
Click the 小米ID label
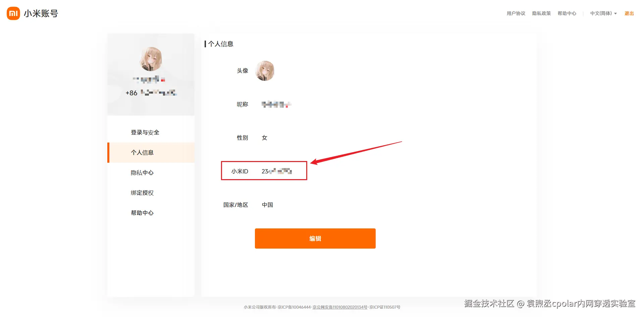pyautogui.click(x=240, y=171)
